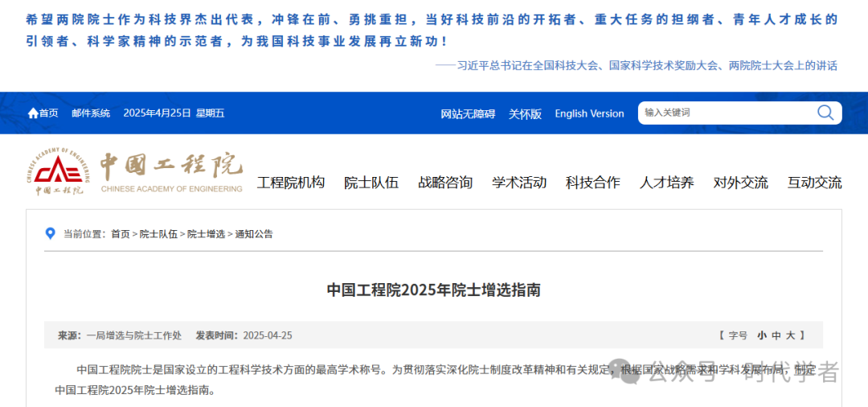This screenshot has width=868, height=407.
Task: Set font size to 中
Action: (776, 335)
